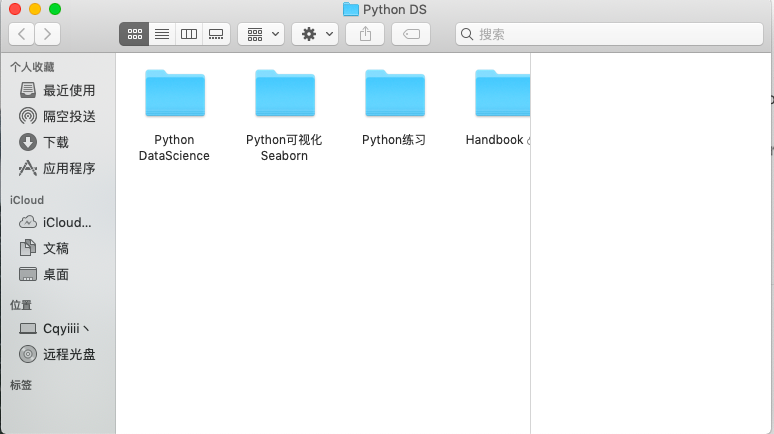Select the 远程光盘 remote disc item

point(68,354)
